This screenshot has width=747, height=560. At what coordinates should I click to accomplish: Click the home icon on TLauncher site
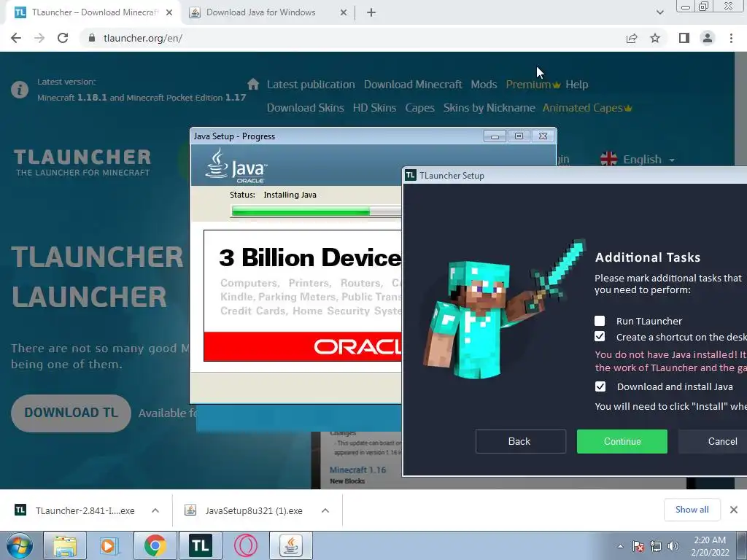pyautogui.click(x=253, y=85)
